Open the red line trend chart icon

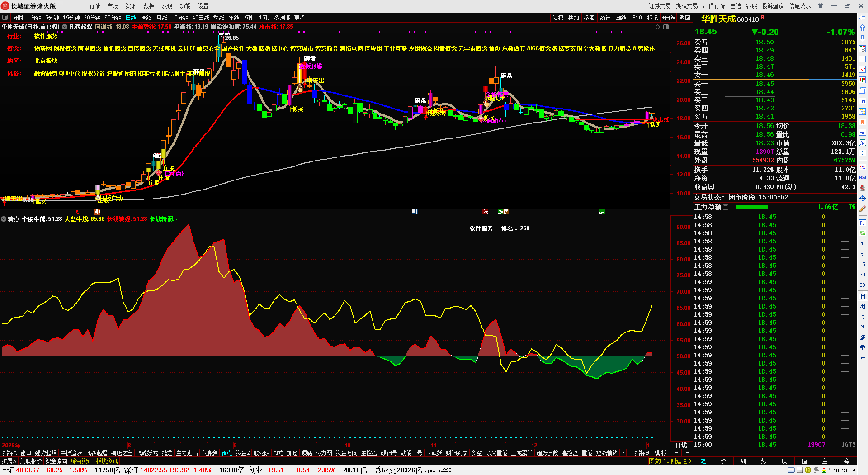point(863,70)
